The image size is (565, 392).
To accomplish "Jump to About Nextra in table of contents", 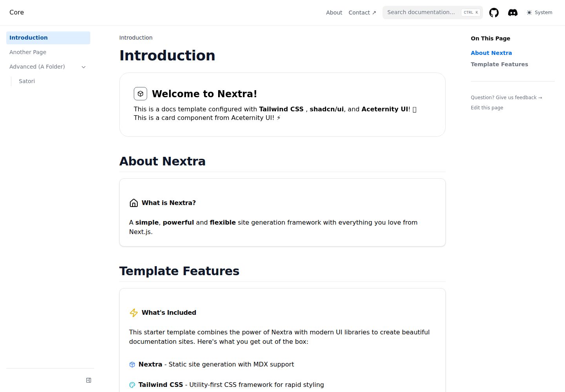I will 491,53.
